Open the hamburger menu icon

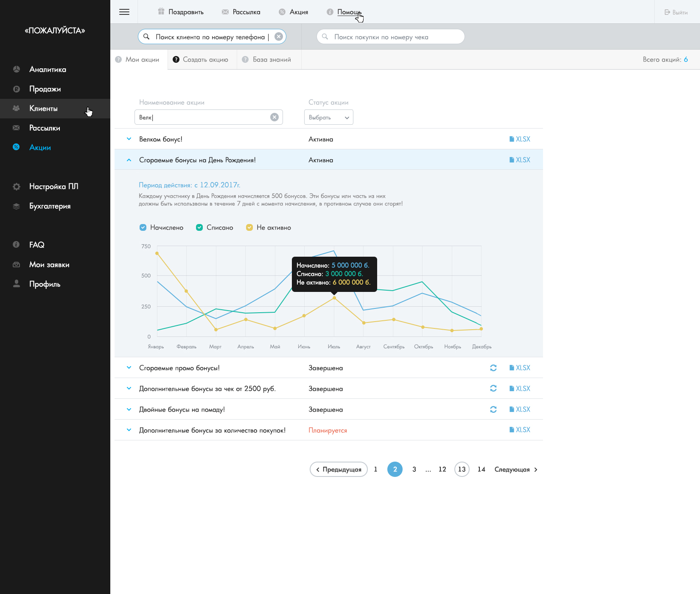tap(124, 12)
